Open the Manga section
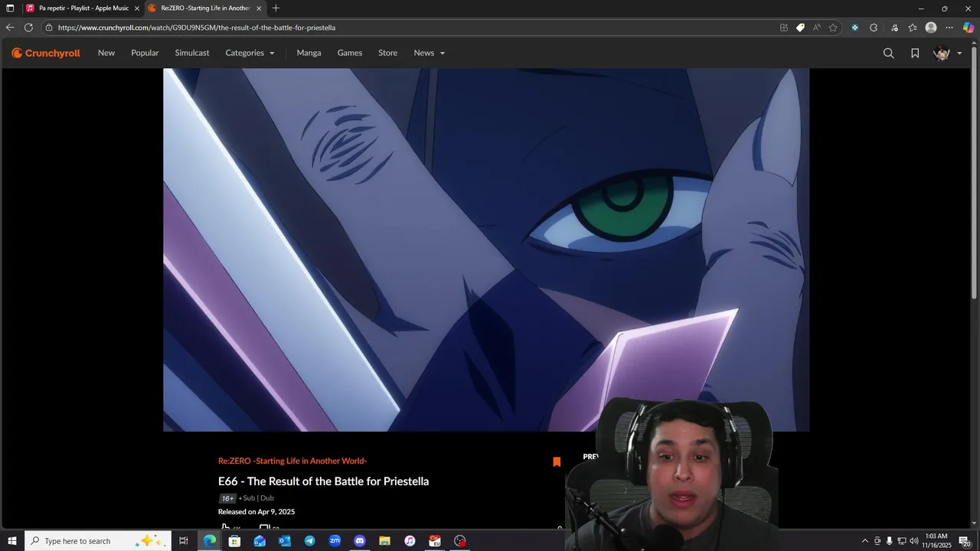The image size is (980, 551). 309,53
